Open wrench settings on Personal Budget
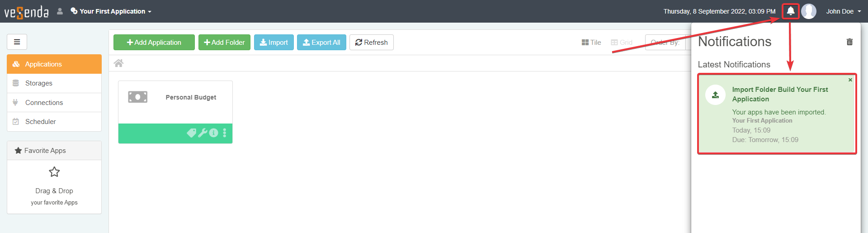The height and width of the screenshot is (233, 868). (203, 133)
